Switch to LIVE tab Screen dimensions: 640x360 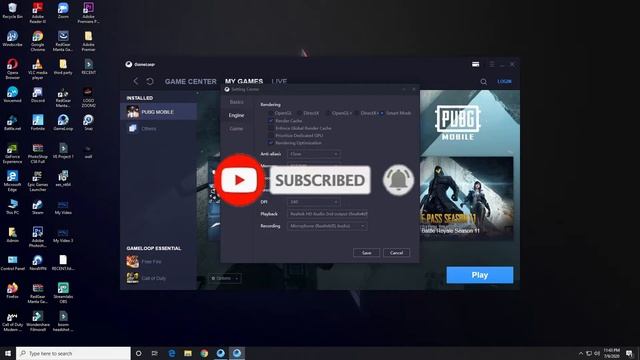tap(279, 82)
